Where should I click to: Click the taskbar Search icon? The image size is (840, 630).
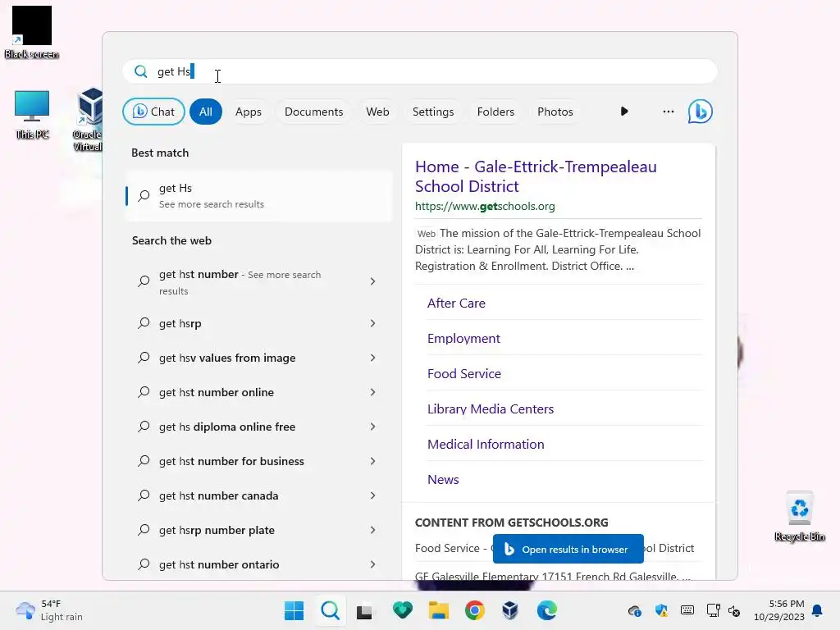[x=330, y=610]
